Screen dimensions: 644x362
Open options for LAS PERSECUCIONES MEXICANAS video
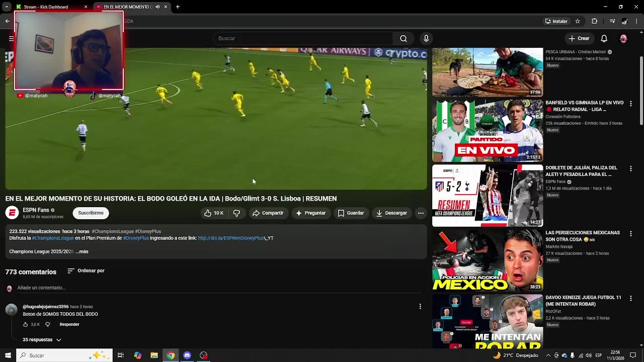tap(631, 234)
